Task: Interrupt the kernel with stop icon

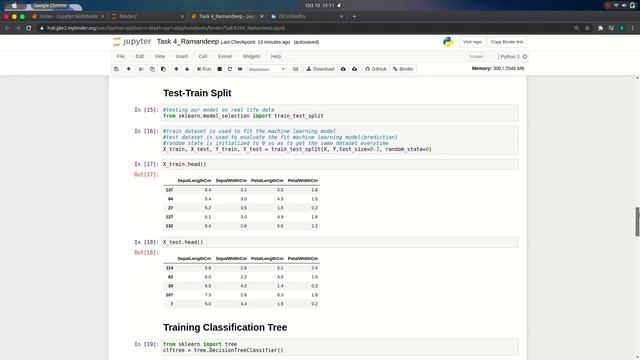Action: (x=220, y=69)
